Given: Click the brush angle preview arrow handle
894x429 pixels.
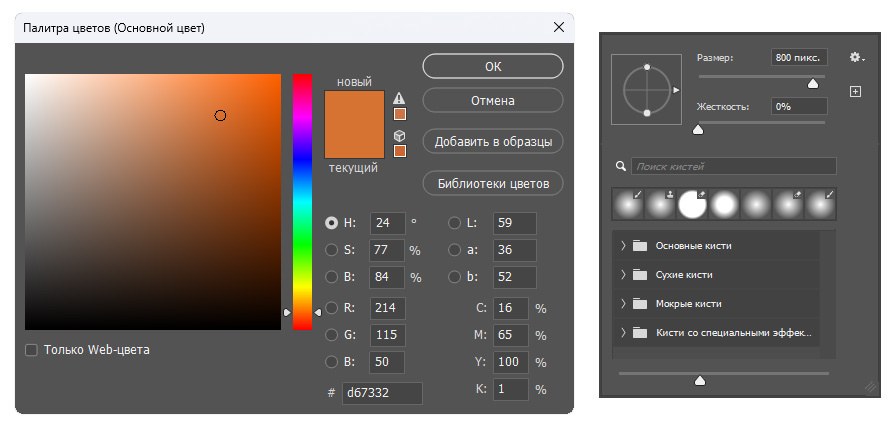Looking at the screenshot, I should [x=676, y=90].
